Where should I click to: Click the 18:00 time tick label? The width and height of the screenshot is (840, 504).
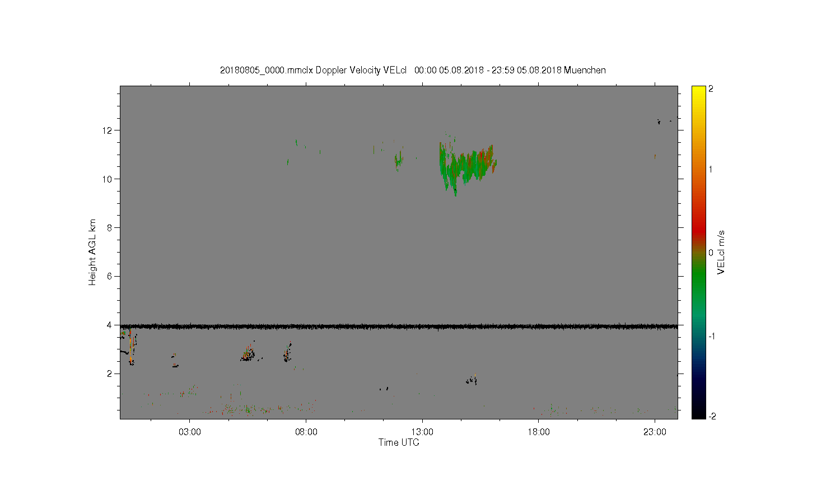[539, 432]
